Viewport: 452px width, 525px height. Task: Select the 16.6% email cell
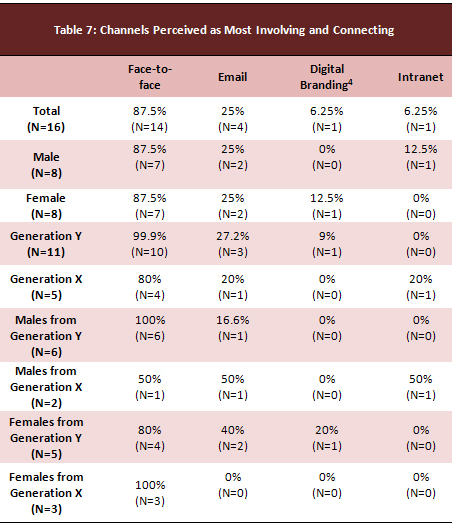[x=232, y=328]
